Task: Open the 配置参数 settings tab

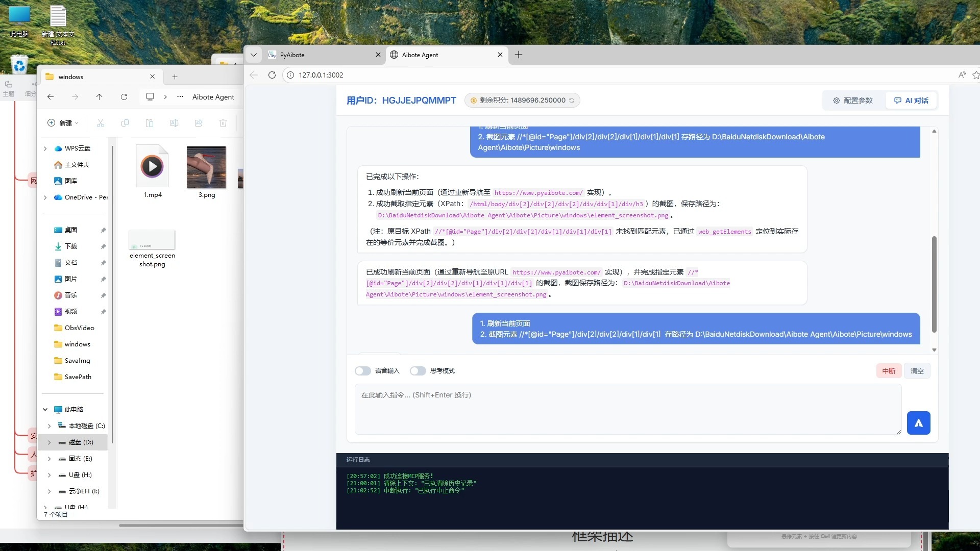Action: coord(853,101)
